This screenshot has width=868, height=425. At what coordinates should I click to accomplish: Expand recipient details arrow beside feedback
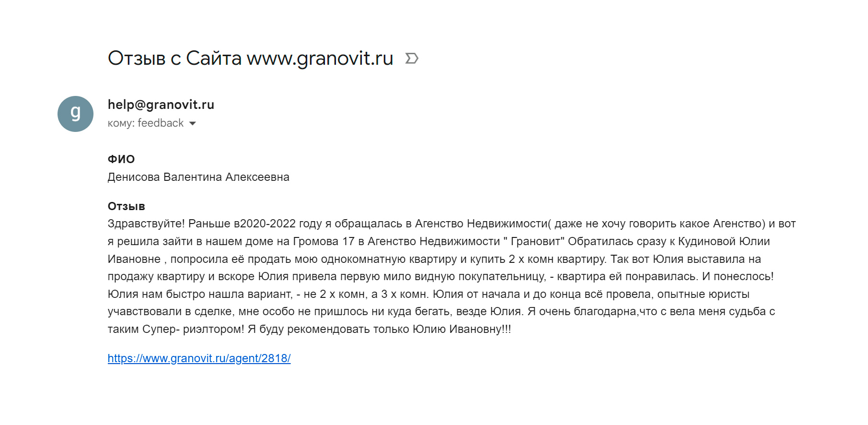click(x=193, y=123)
